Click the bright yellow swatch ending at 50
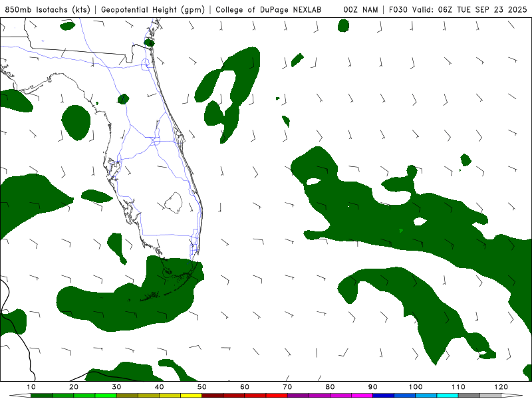Viewport: 532px width, 399px height. click(191, 396)
